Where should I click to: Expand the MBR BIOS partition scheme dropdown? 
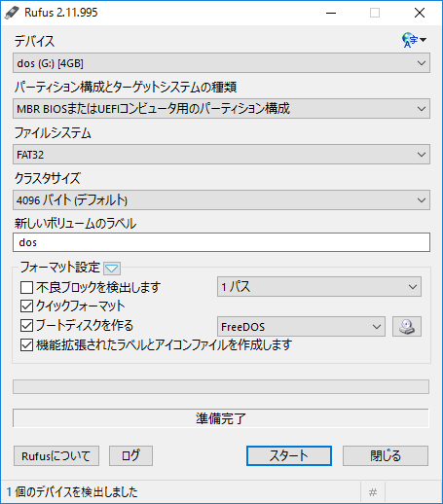point(221,109)
